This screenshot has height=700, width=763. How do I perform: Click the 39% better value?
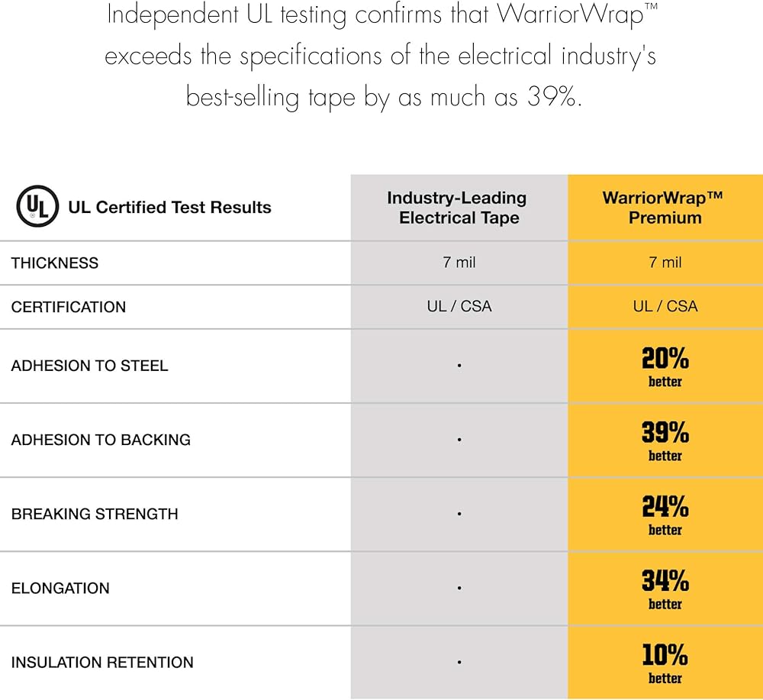[x=665, y=440]
